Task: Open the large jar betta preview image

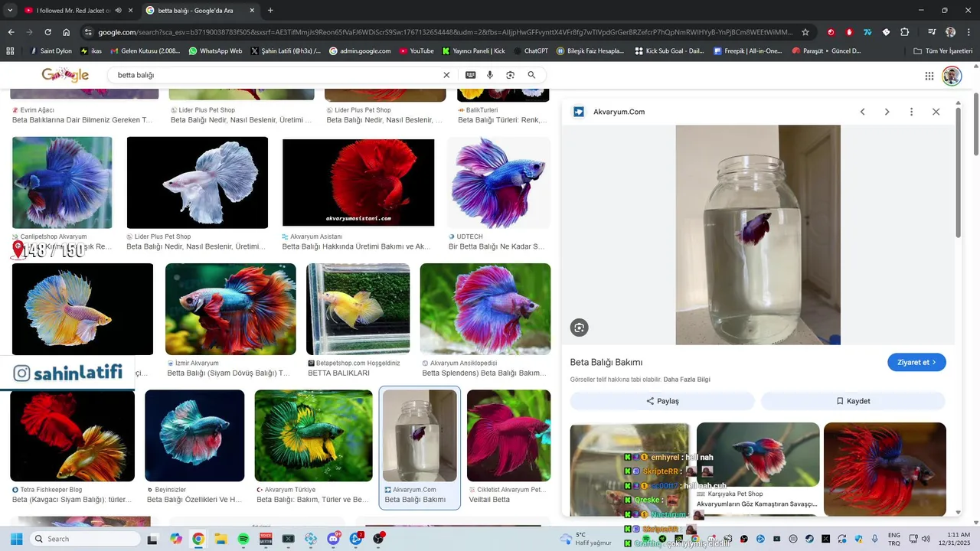Action: tap(758, 235)
